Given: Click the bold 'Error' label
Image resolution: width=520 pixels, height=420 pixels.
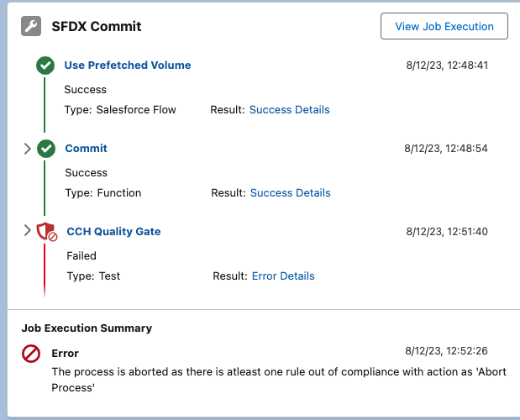Looking at the screenshot, I should pos(65,354).
